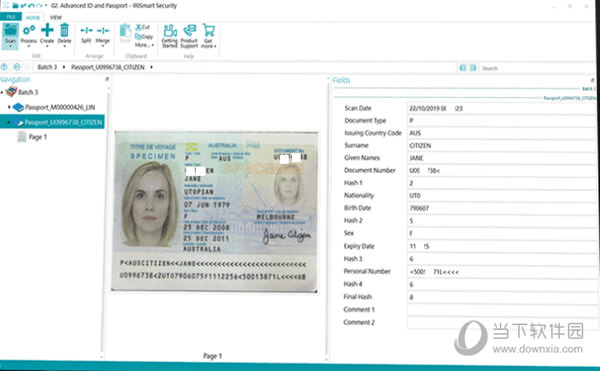Open the quick access toolbar customize arrow

pyautogui.click(x=46, y=6)
